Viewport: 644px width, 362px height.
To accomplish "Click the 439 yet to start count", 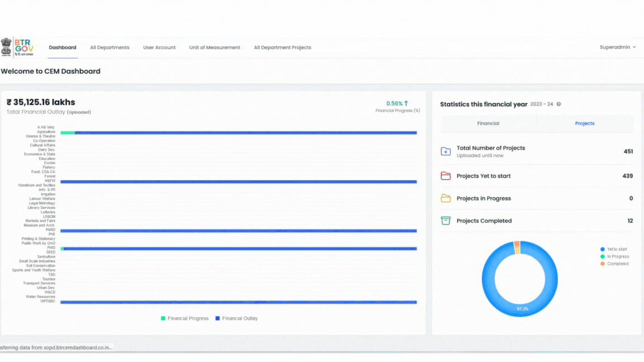I will (628, 176).
